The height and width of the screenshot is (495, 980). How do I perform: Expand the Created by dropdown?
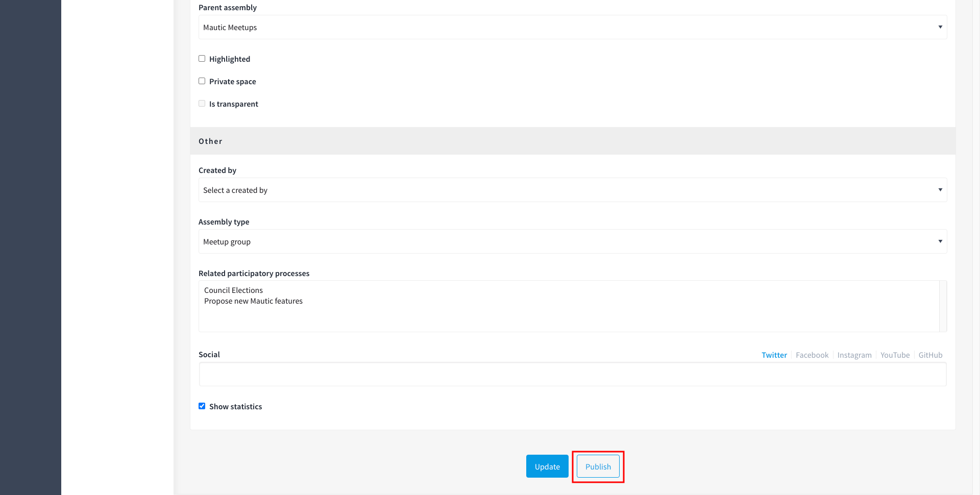572,190
